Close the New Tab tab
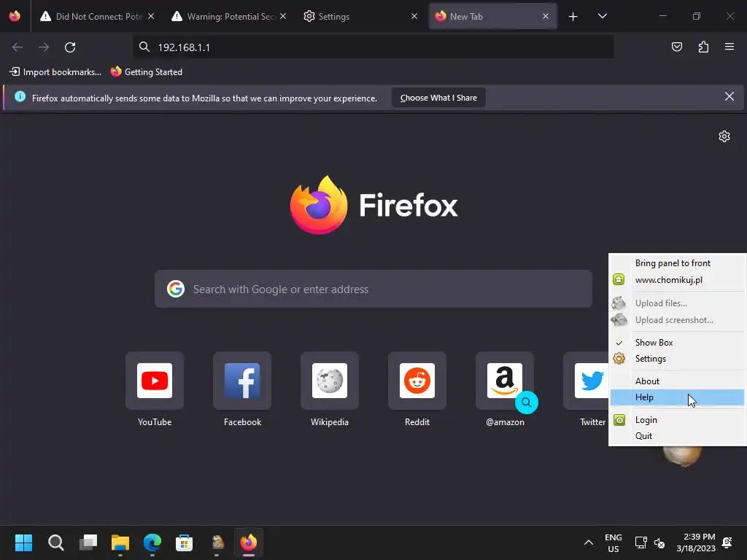The width and height of the screenshot is (747, 560). tap(546, 16)
